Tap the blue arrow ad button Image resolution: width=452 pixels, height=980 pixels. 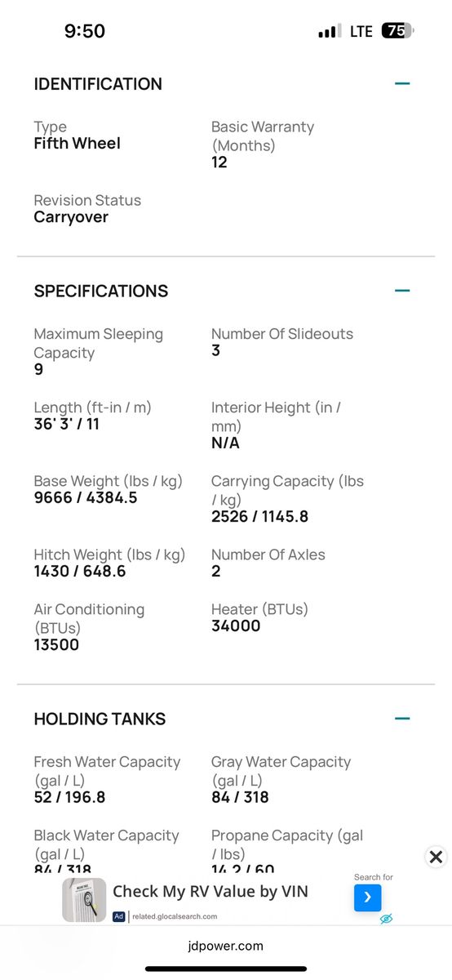click(x=367, y=898)
